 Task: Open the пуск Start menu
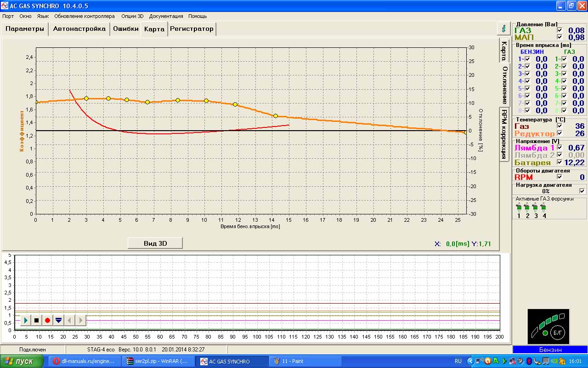[22, 361]
